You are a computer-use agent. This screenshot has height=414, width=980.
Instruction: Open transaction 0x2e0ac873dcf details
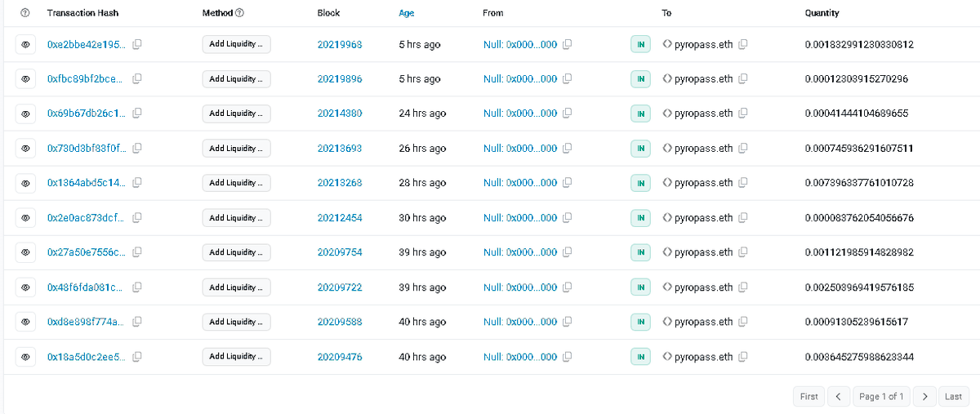pyautogui.click(x=87, y=218)
